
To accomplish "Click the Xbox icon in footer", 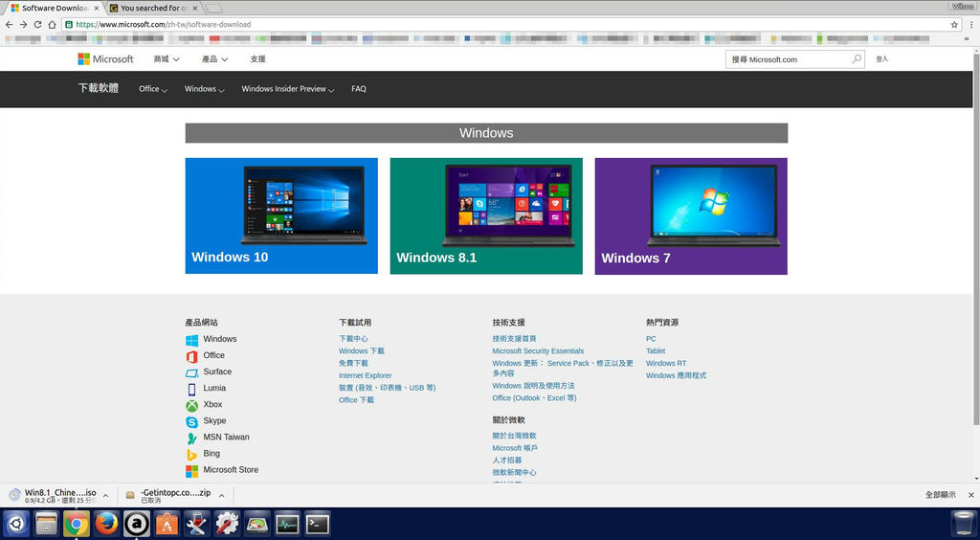I will click(x=191, y=406).
